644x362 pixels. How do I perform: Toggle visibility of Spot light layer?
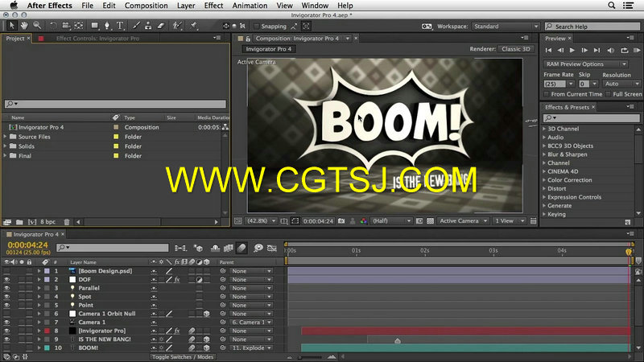pyautogui.click(x=6, y=297)
